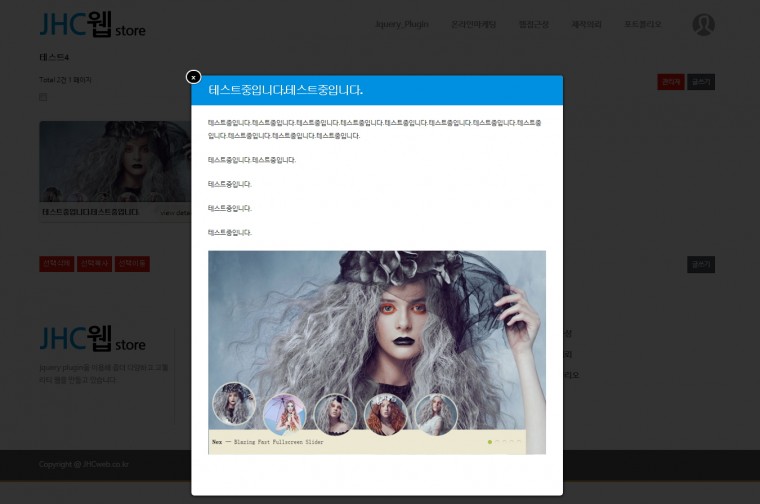Image resolution: width=760 pixels, height=504 pixels.
Task: Click the JHC웹 store header logo
Action: 93,24
